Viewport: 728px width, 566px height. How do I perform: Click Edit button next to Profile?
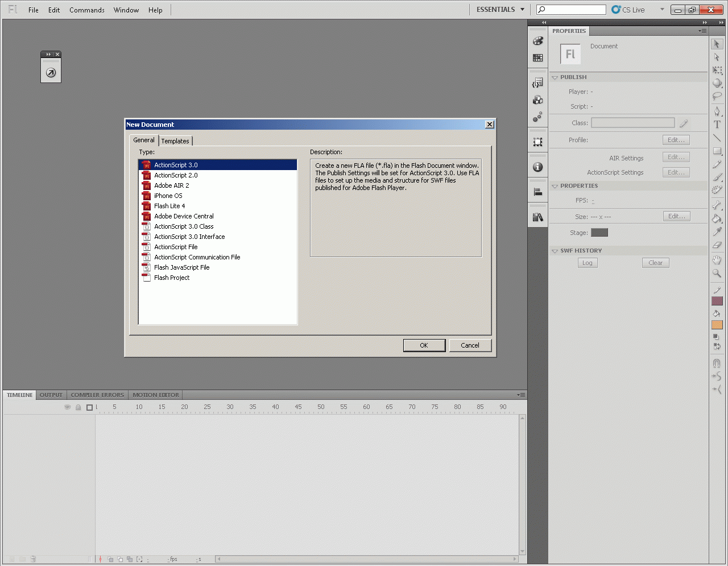[x=676, y=140]
